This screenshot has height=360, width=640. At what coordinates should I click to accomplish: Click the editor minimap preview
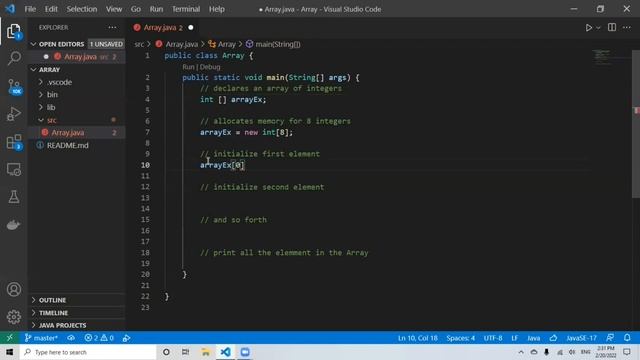pos(610,57)
